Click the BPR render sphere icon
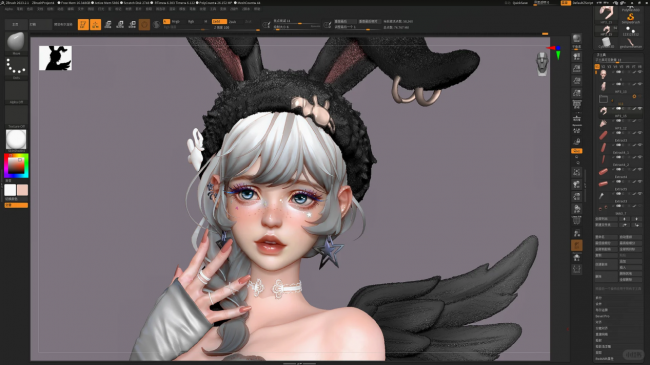The image size is (650, 365). pyautogui.click(x=577, y=39)
